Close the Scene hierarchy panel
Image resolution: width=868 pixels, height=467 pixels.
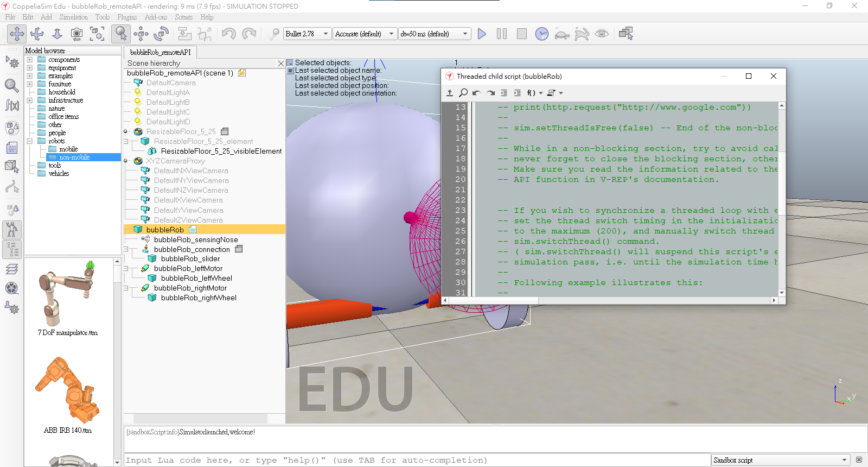(281, 64)
